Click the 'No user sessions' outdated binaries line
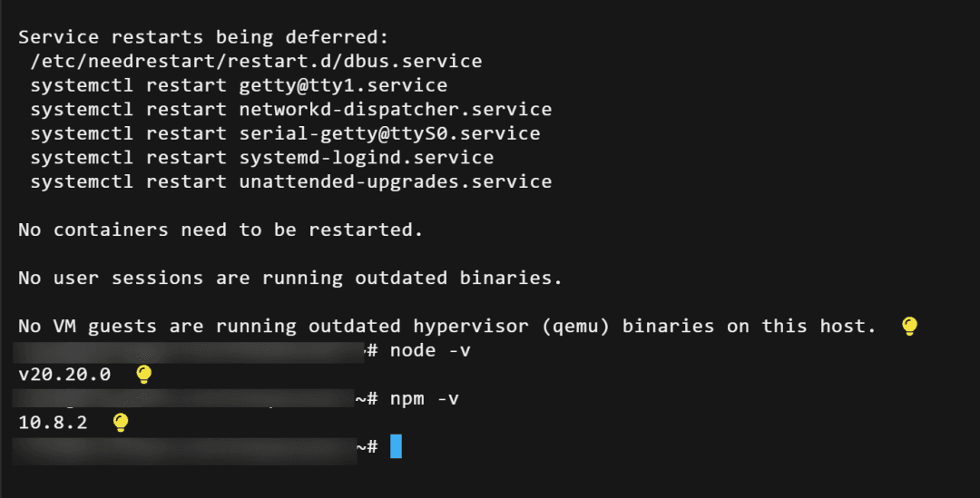This screenshot has height=498, width=980. pos(290,278)
